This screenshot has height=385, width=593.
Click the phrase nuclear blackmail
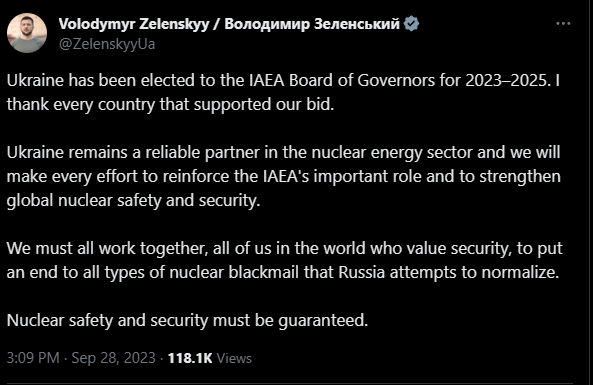(x=234, y=272)
